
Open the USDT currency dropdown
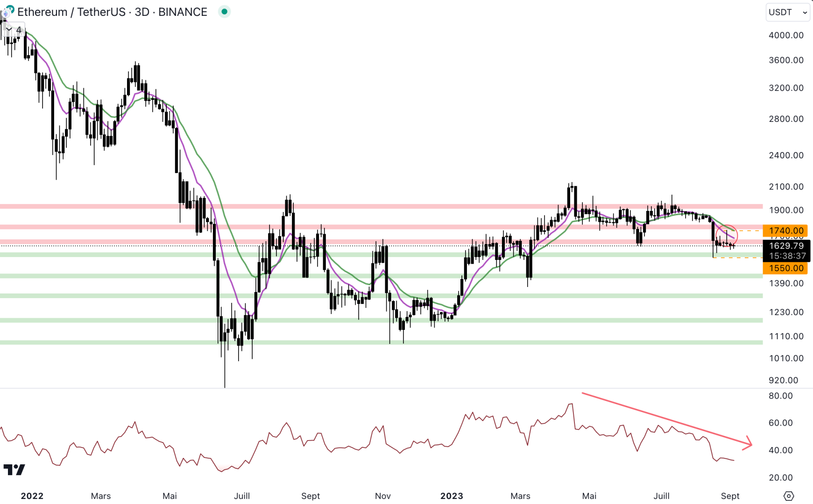pos(788,12)
